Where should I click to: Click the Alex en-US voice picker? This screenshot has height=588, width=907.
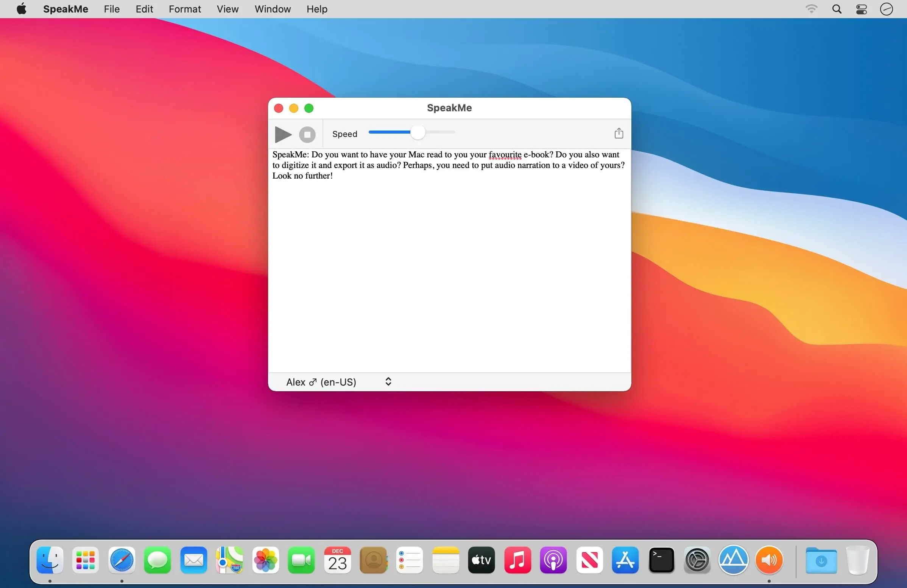point(338,381)
